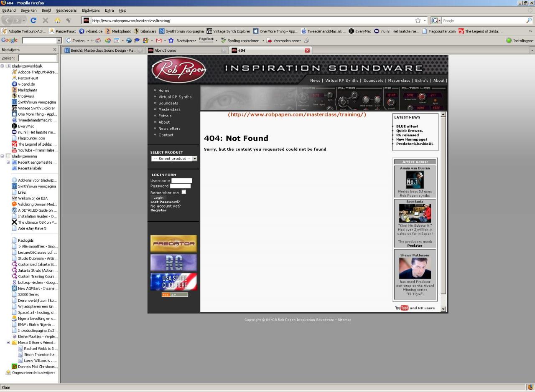This screenshot has height=392, width=535.
Task: Open the Masterclass link in top navigation
Action: click(x=399, y=81)
